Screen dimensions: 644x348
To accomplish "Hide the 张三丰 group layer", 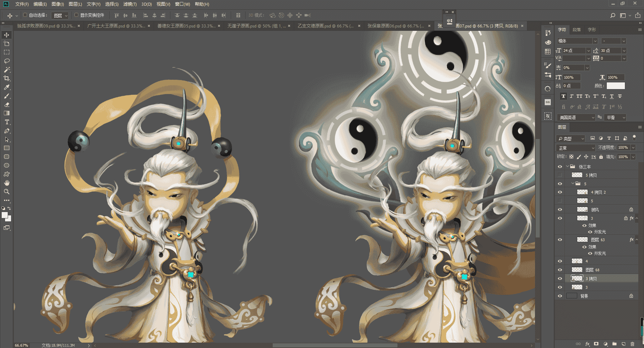I will click(x=560, y=166).
